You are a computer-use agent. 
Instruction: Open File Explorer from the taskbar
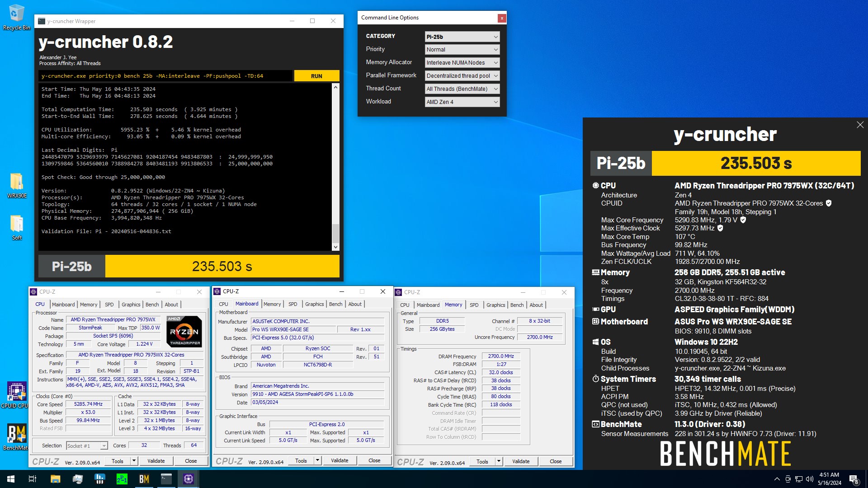(55, 479)
